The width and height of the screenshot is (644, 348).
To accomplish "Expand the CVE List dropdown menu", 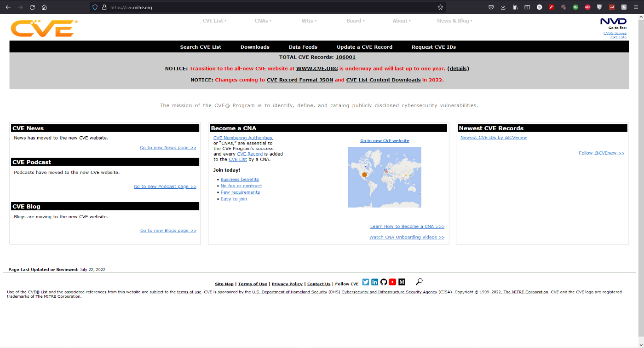I will tap(214, 21).
